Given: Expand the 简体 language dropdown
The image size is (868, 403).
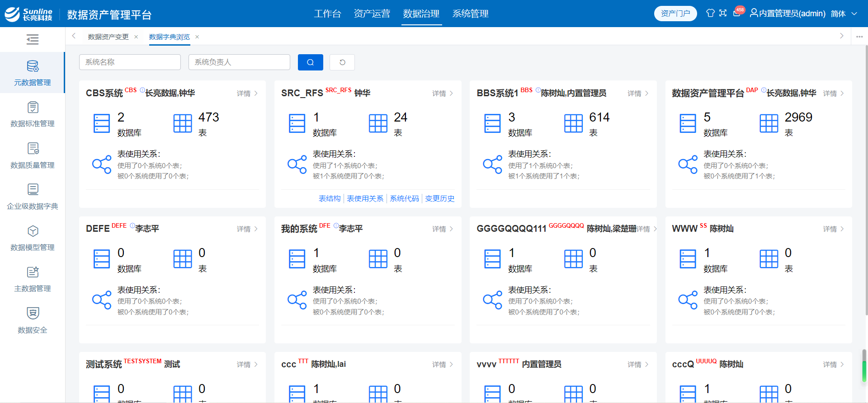Looking at the screenshot, I should pos(844,14).
